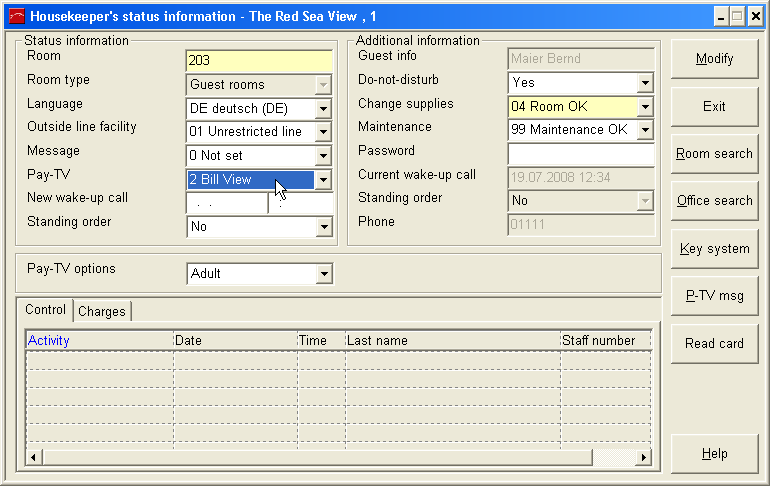Click the horizontal scrollbar right arrow

point(644,457)
